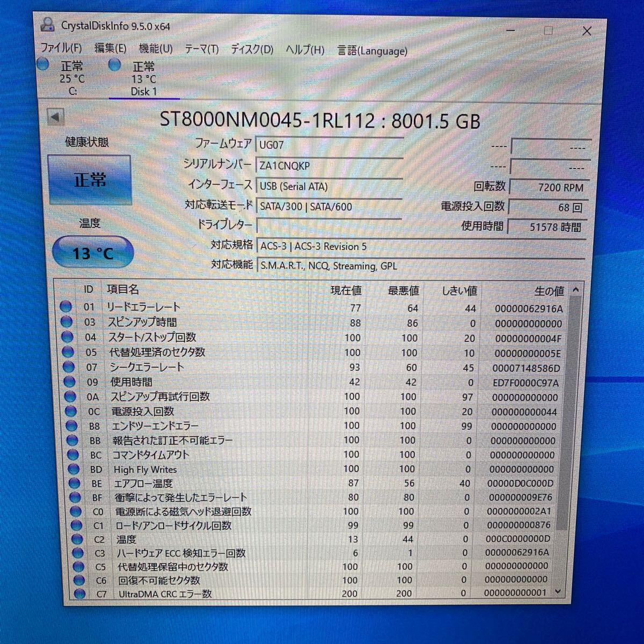Select the row name High Fly Writes

pyautogui.click(x=145, y=470)
